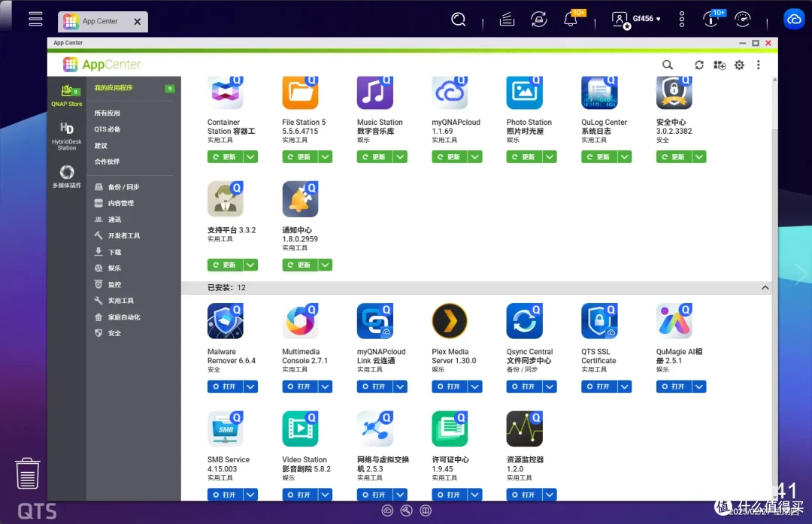Select QNAP Store in the sidebar
The height and width of the screenshot is (524, 812).
click(67, 95)
